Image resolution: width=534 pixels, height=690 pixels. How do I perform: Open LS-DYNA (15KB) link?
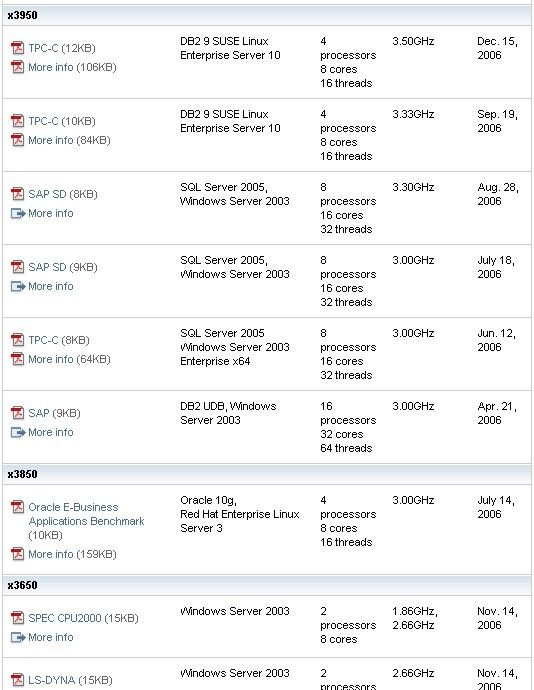[x=70, y=680]
